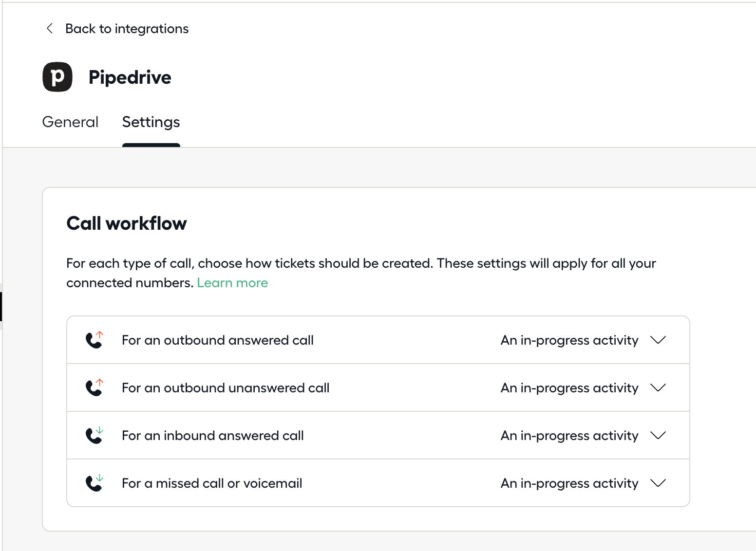
Task: Open activity dropdown for outbound answered call
Action: click(583, 340)
